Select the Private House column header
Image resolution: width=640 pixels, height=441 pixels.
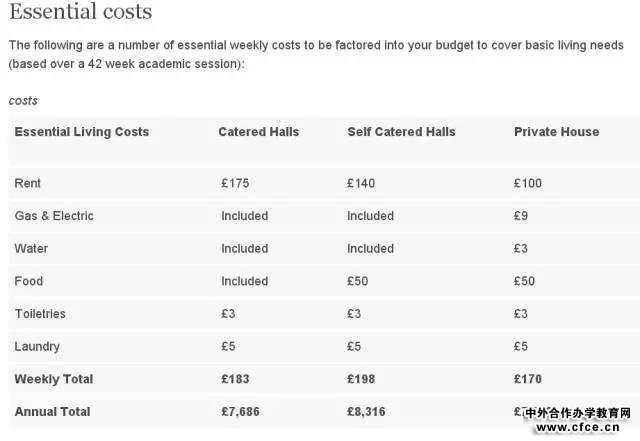coord(556,131)
